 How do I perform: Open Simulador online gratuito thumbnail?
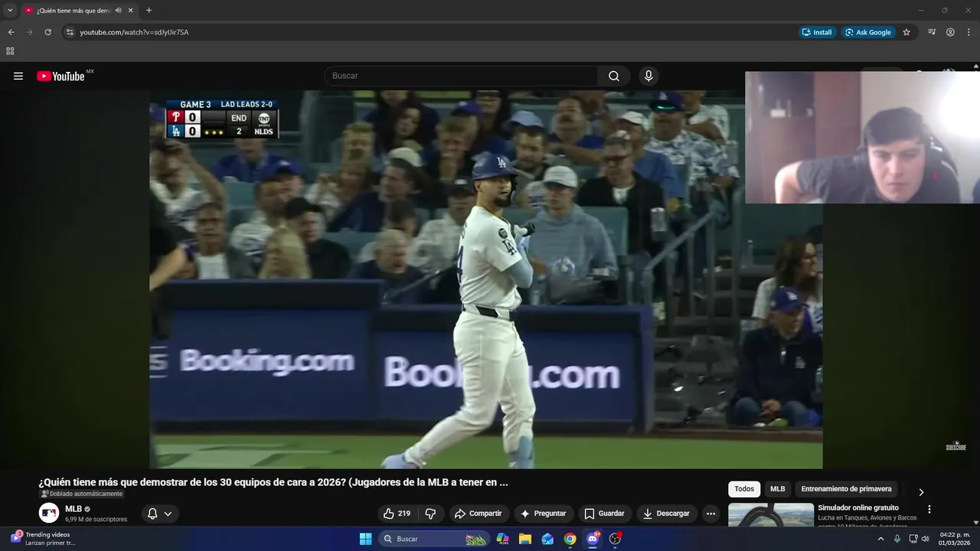point(771,515)
